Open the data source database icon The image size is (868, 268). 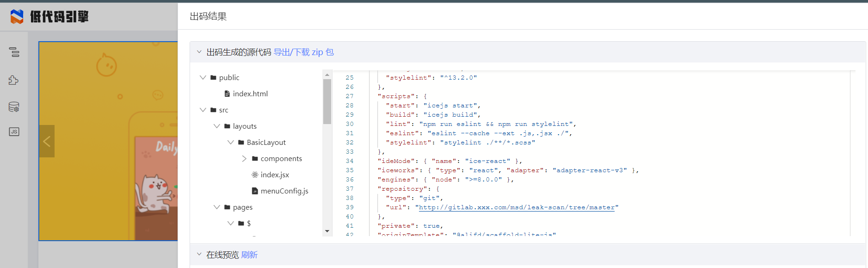pos(14,107)
